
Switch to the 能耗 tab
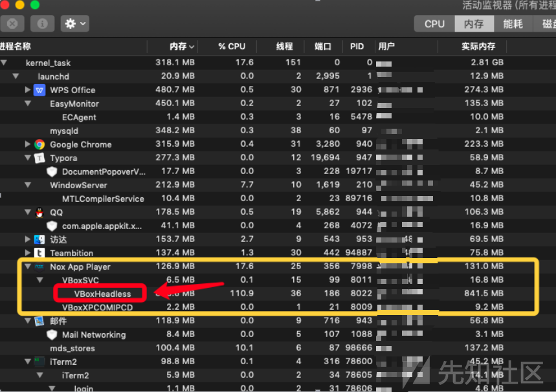pos(513,24)
